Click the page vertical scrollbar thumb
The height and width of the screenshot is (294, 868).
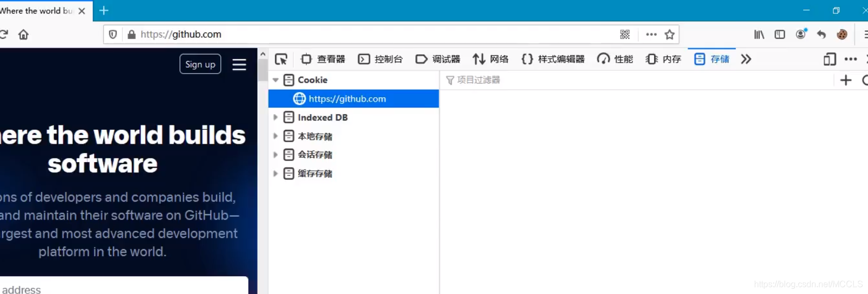pos(263,70)
